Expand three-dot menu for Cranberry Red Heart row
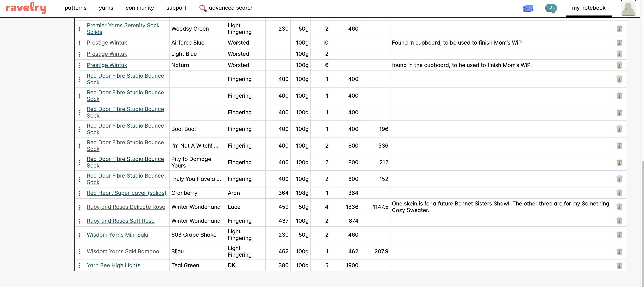644x287 pixels. tap(79, 193)
